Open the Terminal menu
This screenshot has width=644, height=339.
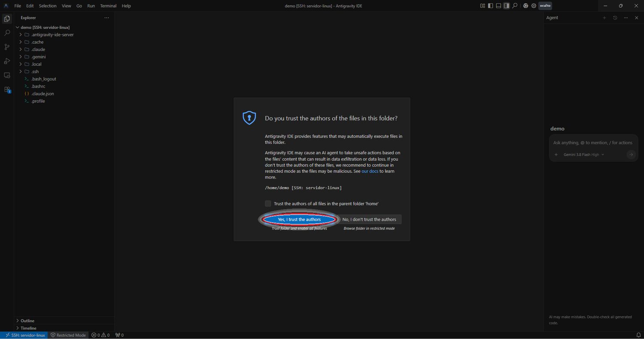[108, 6]
